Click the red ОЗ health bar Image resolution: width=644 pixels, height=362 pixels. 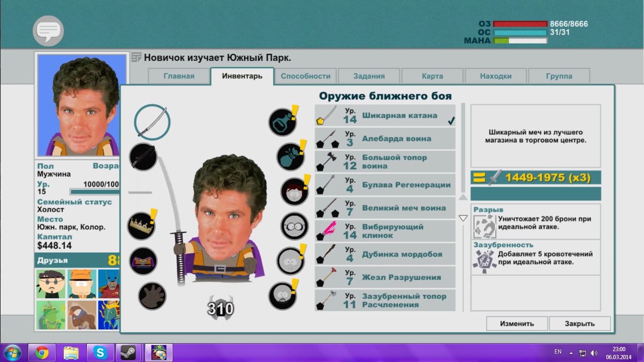point(520,24)
